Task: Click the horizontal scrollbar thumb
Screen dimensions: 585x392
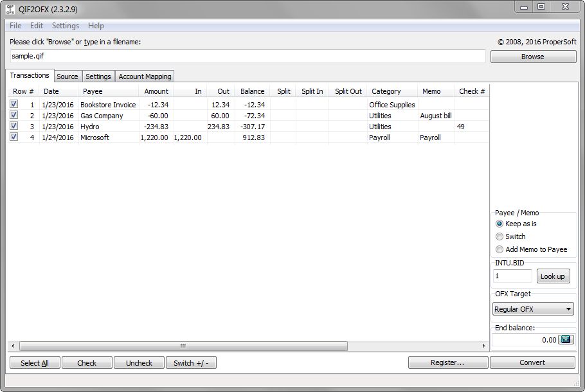Action: pyautogui.click(x=183, y=346)
